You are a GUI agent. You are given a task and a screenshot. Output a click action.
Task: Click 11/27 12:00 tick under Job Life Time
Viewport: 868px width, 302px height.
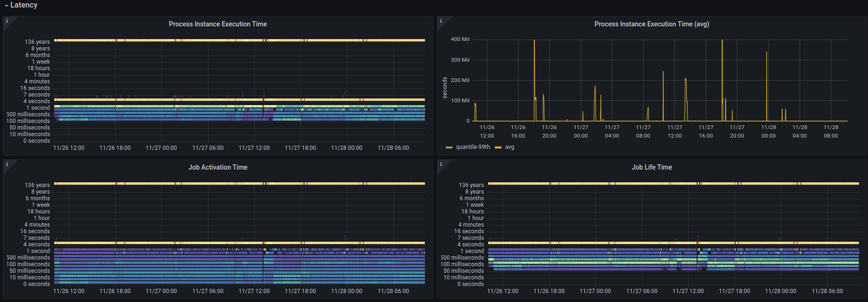(x=688, y=291)
